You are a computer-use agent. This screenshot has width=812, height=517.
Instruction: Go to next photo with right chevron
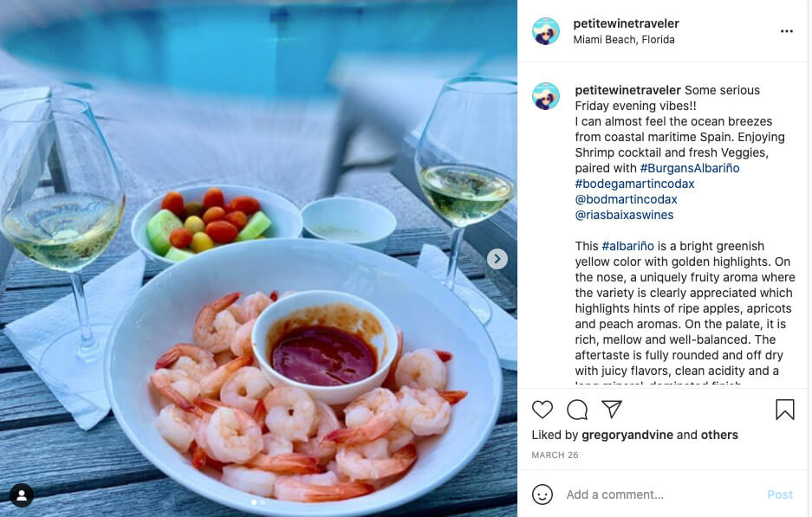pos(497,259)
